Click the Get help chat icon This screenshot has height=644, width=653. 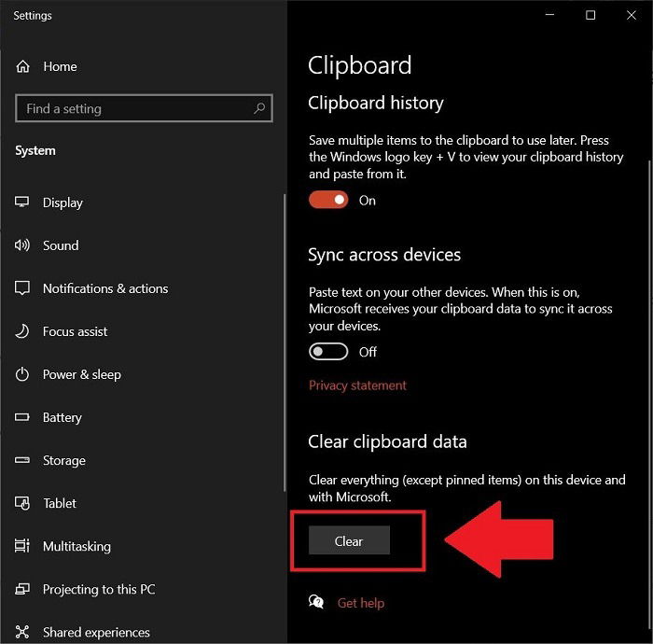coord(316,602)
